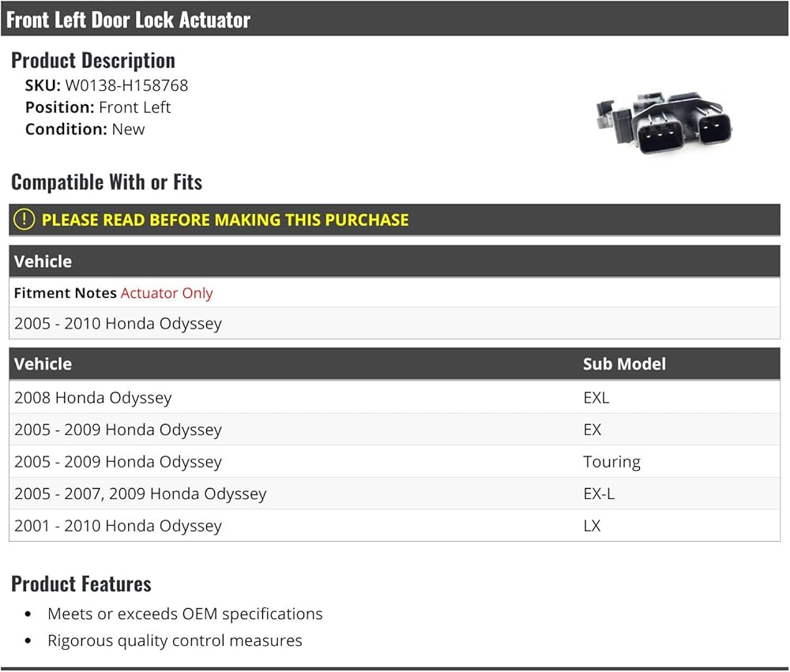
Task: Click the 'Product Description' heading
Action: pyautogui.click(x=93, y=61)
